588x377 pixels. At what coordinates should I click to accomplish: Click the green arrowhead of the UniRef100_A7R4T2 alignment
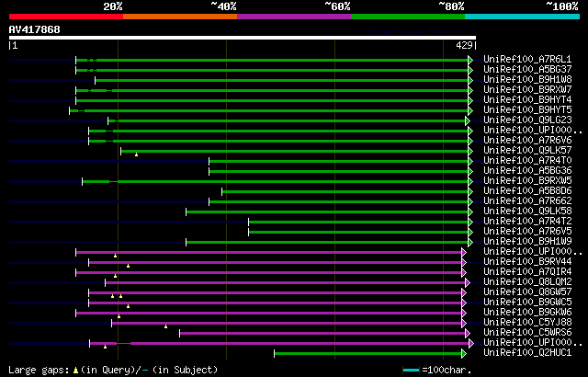(470, 223)
